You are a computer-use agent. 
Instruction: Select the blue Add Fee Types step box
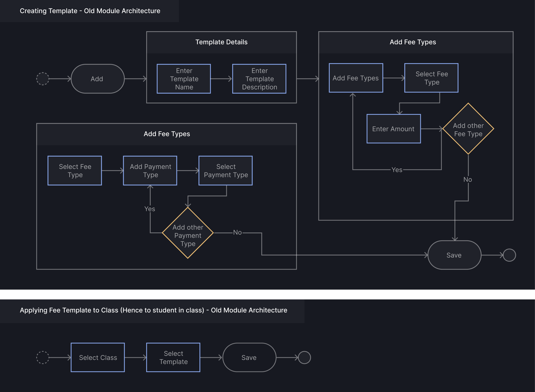[356, 78]
